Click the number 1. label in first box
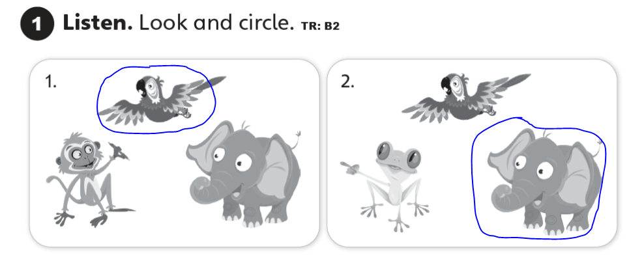Image resolution: width=644 pixels, height=274 pixels. (x=51, y=83)
